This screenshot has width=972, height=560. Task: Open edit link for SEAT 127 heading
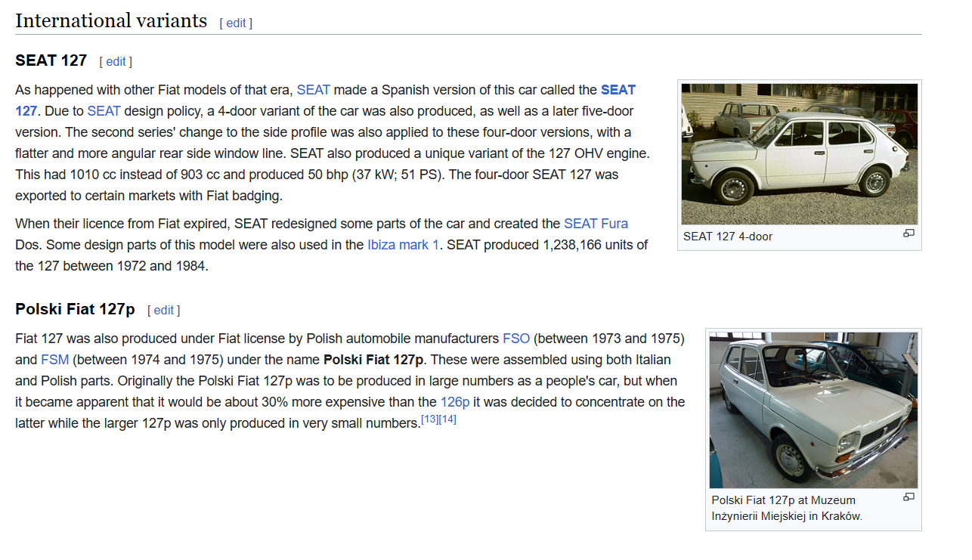(116, 61)
